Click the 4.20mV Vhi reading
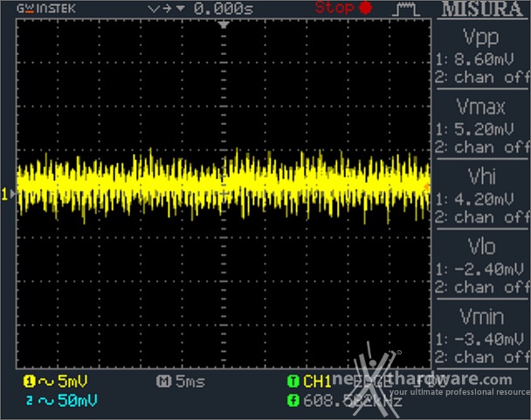 point(484,199)
